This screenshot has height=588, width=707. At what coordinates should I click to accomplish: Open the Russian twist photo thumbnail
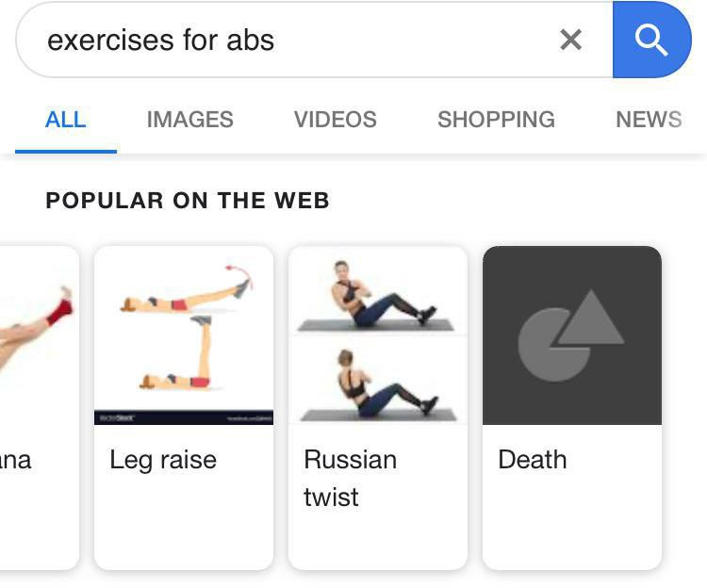coord(378,335)
